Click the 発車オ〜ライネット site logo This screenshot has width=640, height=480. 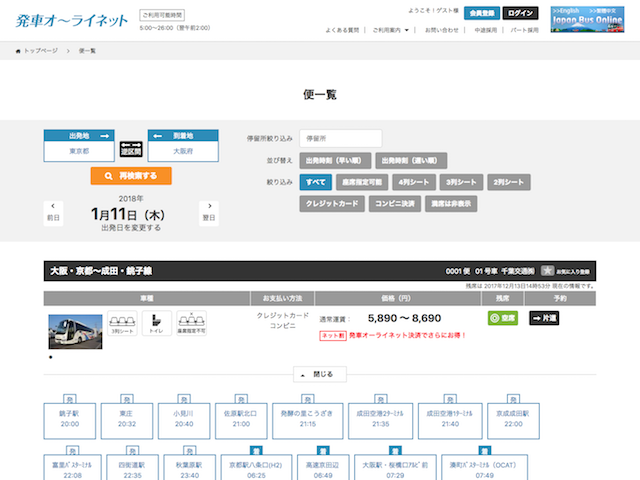(x=72, y=20)
